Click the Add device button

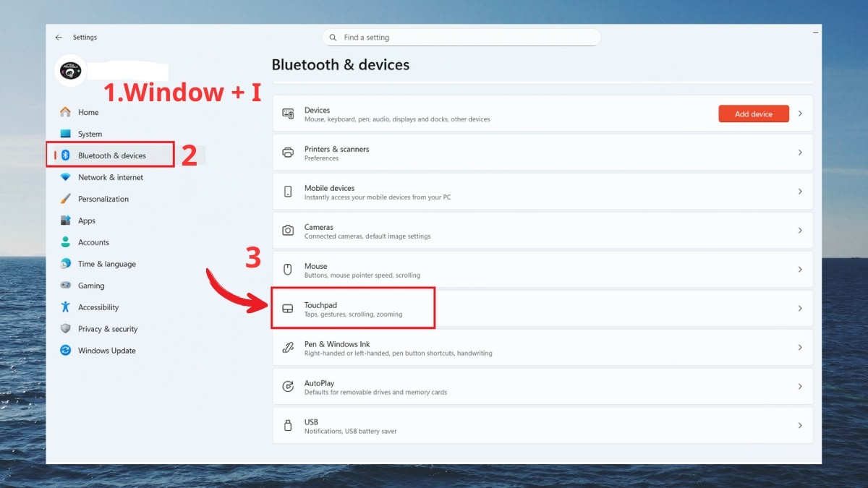click(x=754, y=114)
